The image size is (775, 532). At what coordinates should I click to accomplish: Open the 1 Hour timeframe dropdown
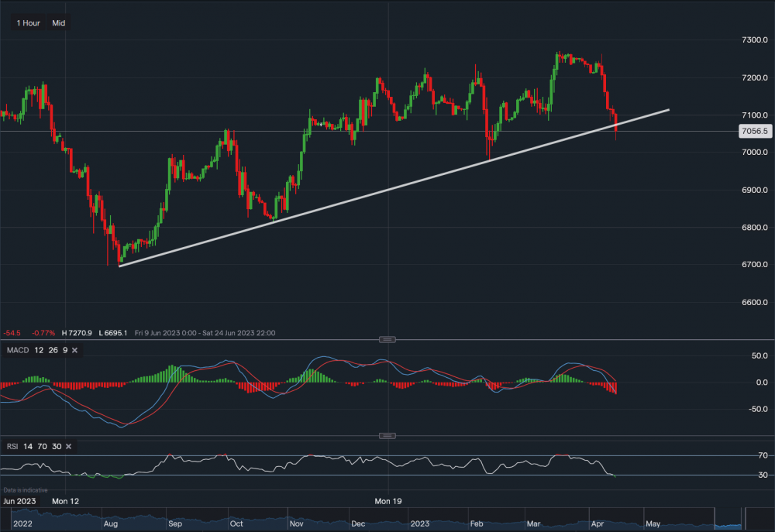coord(28,23)
